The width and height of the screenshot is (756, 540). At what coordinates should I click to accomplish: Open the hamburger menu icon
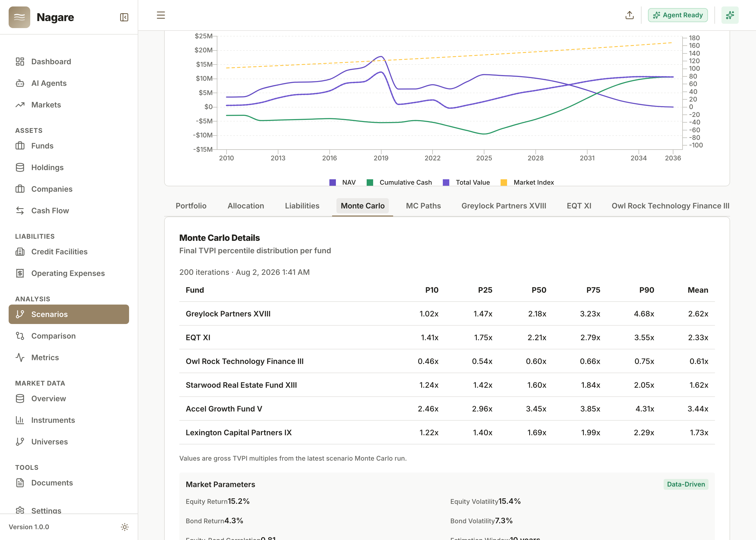click(x=161, y=15)
